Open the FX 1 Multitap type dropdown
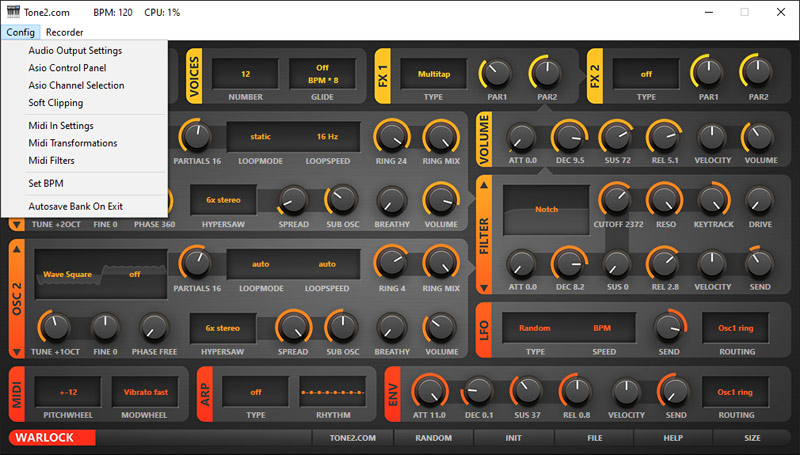Viewport: 800px width, 455px height. tap(434, 73)
